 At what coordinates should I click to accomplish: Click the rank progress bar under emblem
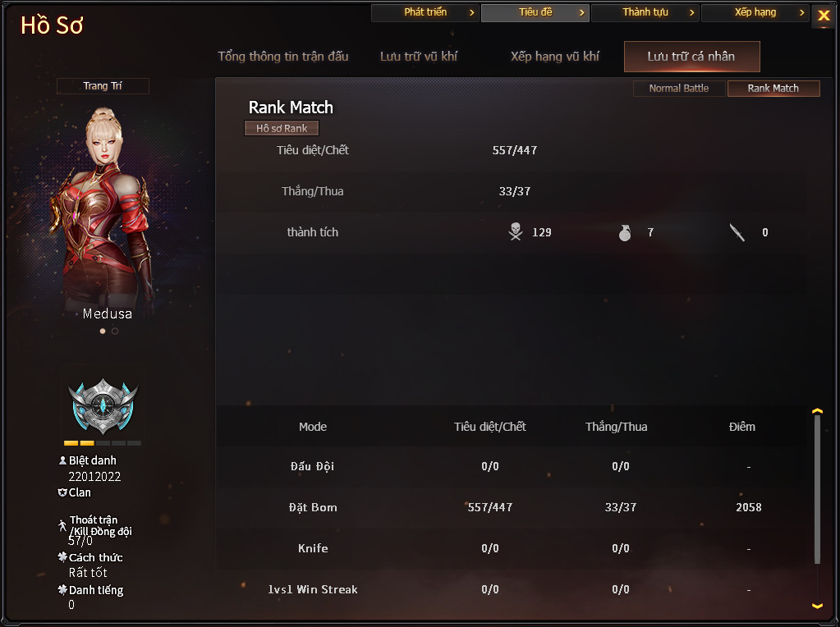click(x=103, y=443)
